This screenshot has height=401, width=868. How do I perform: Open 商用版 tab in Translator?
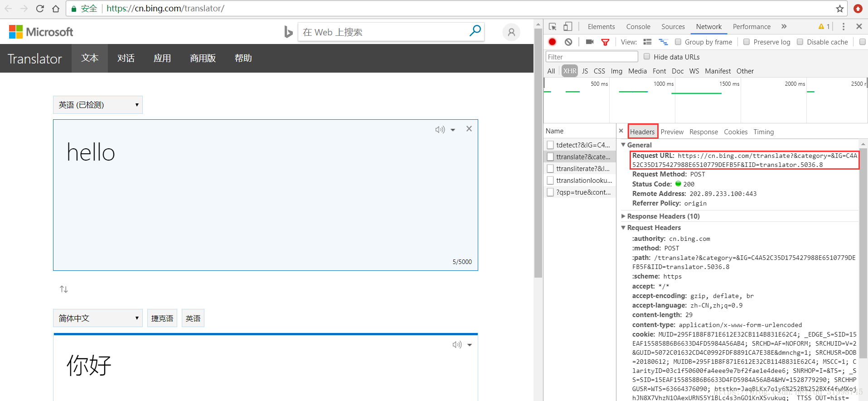tap(203, 58)
